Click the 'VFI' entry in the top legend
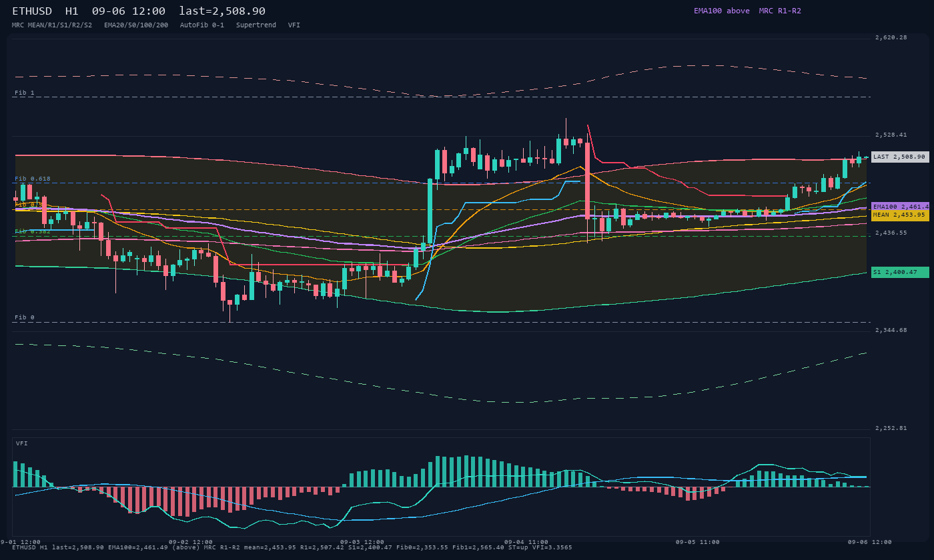The width and height of the screenshot is (934, 560). (x=294, y=25)
